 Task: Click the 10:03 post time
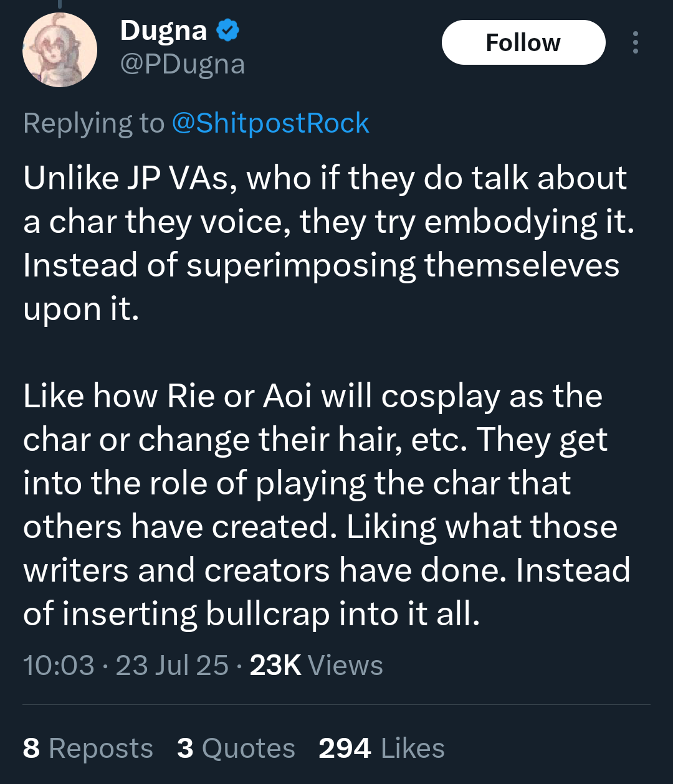point(59,665)
